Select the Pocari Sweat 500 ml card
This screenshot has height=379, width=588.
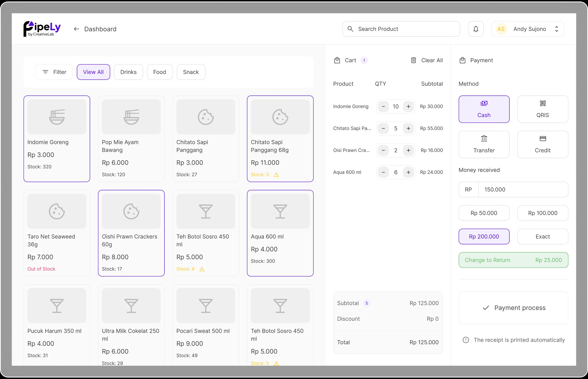(206, 325)
